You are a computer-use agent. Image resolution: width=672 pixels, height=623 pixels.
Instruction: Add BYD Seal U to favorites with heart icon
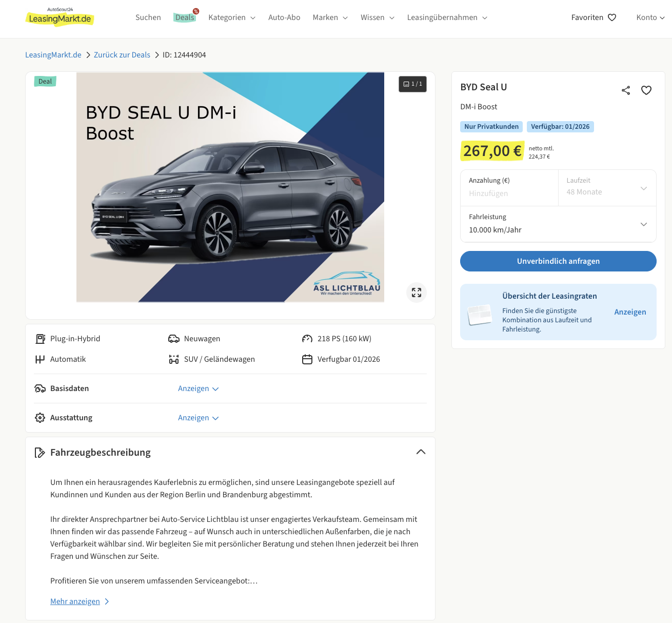(x=646, y=90)
